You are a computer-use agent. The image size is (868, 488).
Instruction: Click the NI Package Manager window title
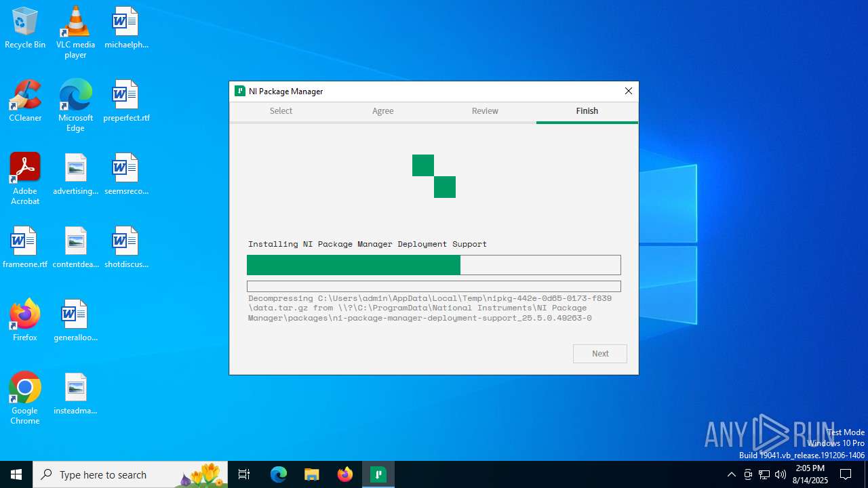tap(285, 91)
